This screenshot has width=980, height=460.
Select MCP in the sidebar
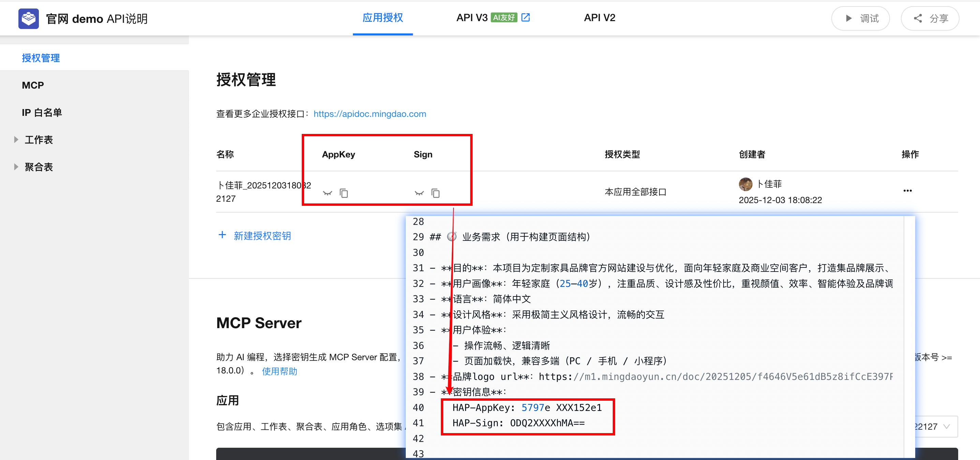coord(33,85)
